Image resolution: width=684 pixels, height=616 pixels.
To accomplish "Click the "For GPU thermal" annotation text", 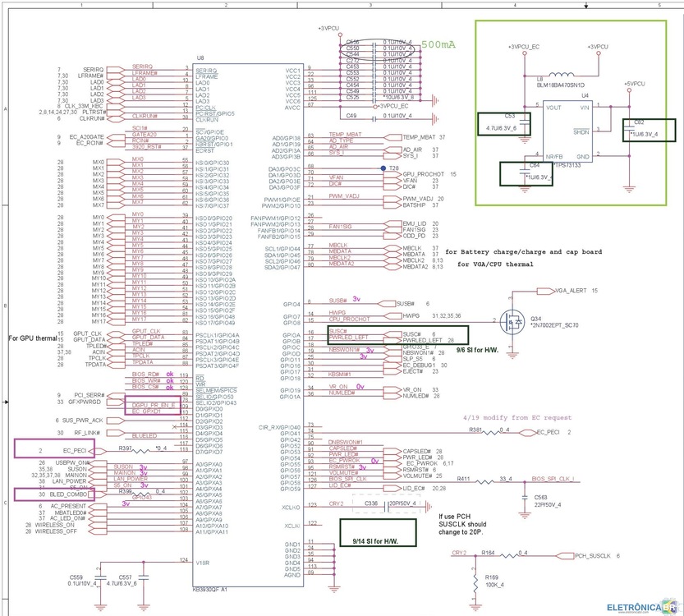I will pos(33,338).
